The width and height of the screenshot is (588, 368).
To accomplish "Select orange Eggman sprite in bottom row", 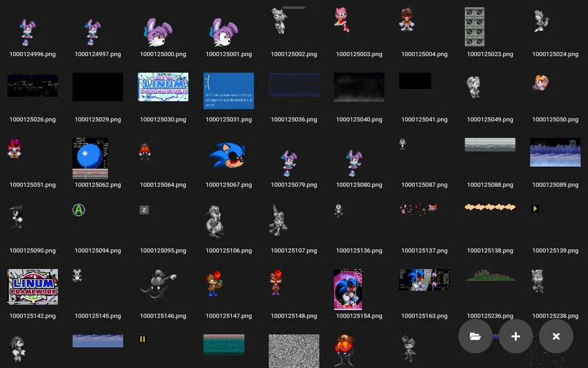I will click(344, 351).
